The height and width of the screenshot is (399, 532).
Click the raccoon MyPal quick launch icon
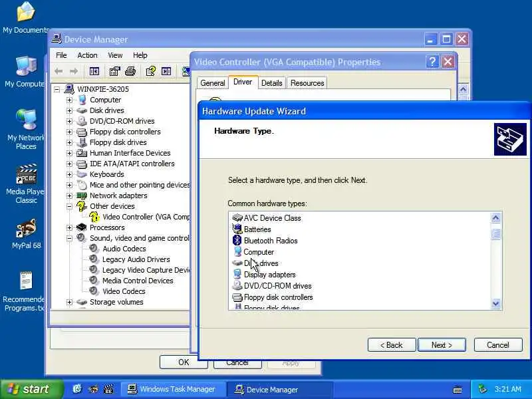pos(93,389)
